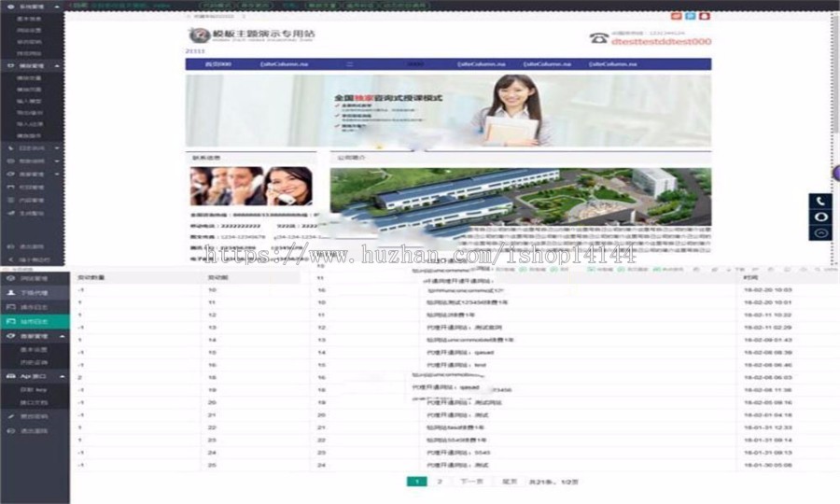Click the telephone icon beside dtesttest header text
This screenshot has width=840, height=504.
point(598,38)
